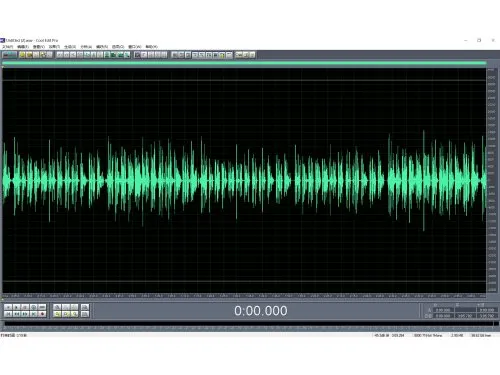This screenshot has height=375, width=500.
Task: Start playback with the Play button
Action: point(16,307)
